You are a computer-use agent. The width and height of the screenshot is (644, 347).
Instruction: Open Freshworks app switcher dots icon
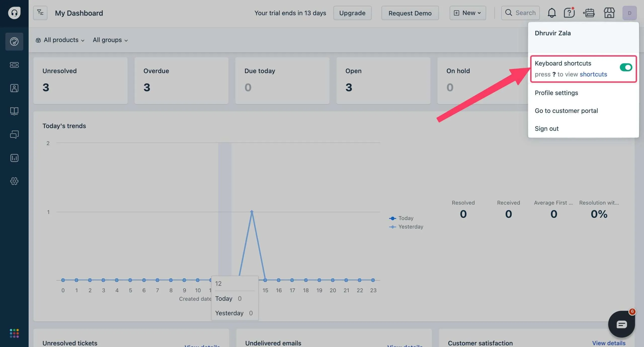[14, 333]
